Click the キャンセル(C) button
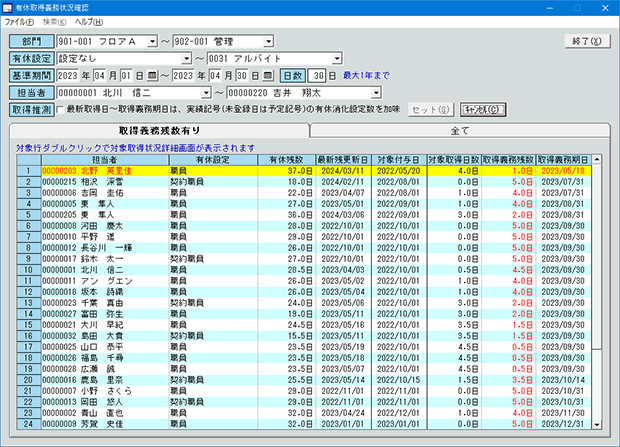The image size is (620, 447). coord(483,110)
